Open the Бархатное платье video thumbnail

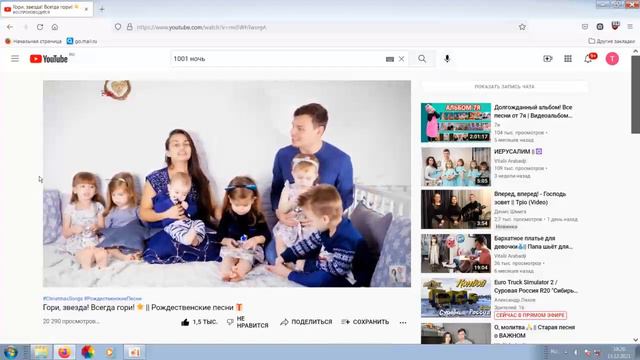456,253
